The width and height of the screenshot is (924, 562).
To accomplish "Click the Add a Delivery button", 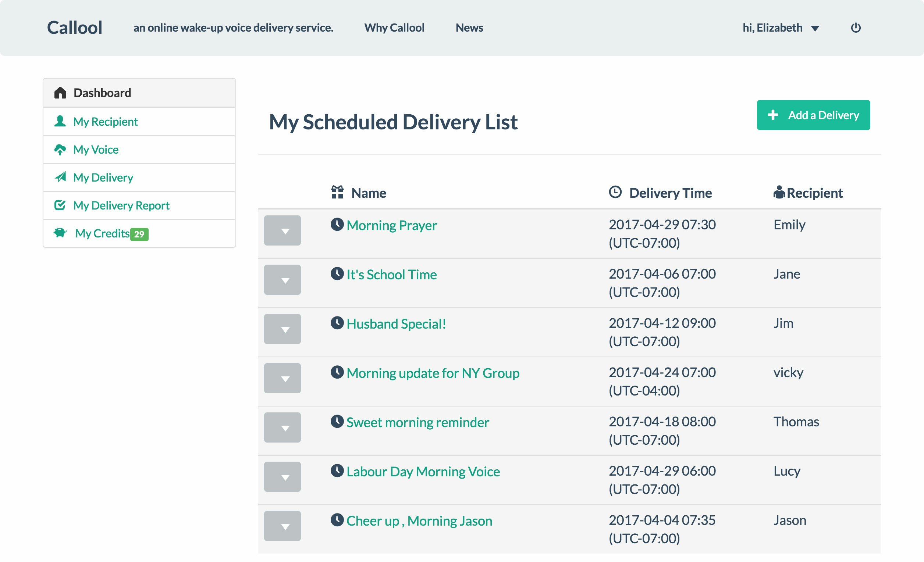I will pyautogui.click(x=813, y=115).
